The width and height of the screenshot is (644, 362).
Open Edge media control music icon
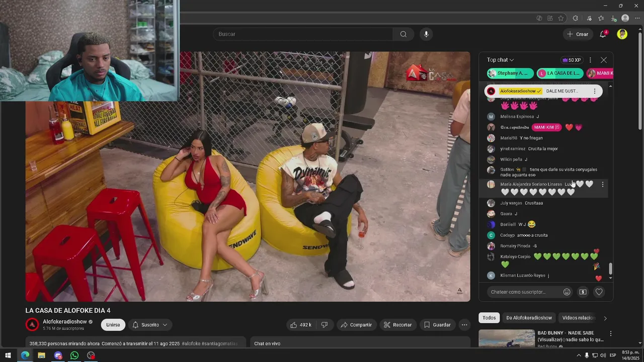pyautogui.click(x=589, y=18)
